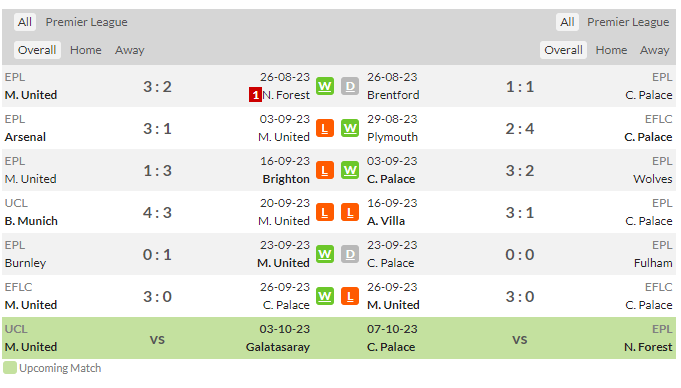The image size is (681, 388).
Task: Switch right panel to Home matches
Action: point(611,50)
